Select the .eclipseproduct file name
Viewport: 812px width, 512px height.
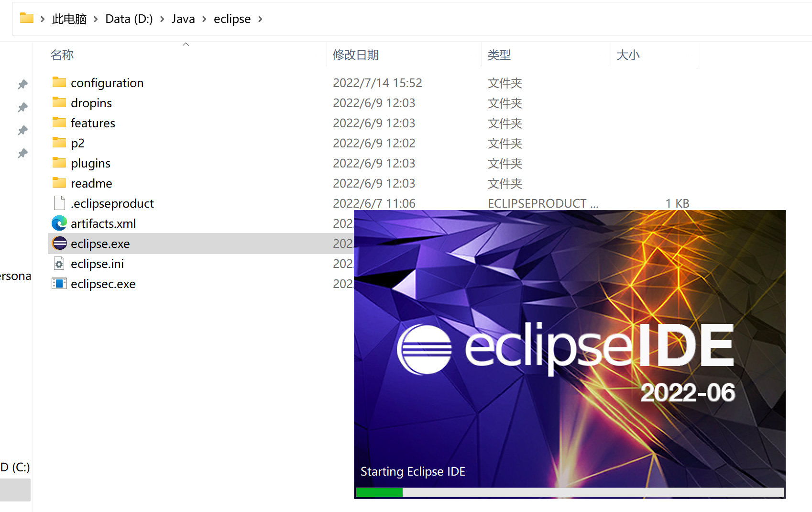(x=112, y=203)
